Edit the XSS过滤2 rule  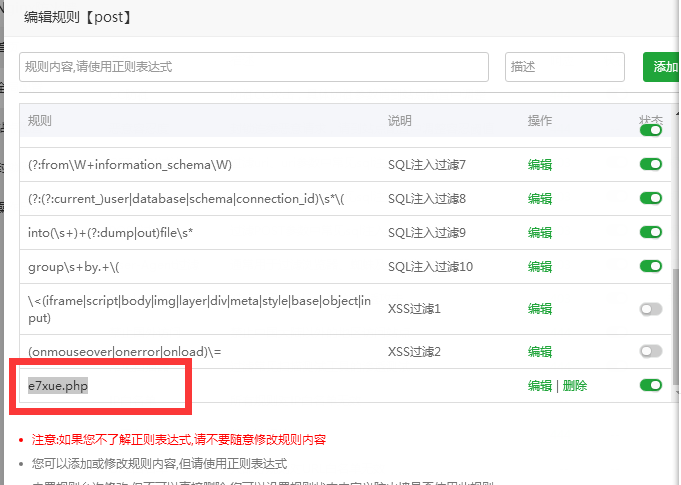tap(540, 351)
